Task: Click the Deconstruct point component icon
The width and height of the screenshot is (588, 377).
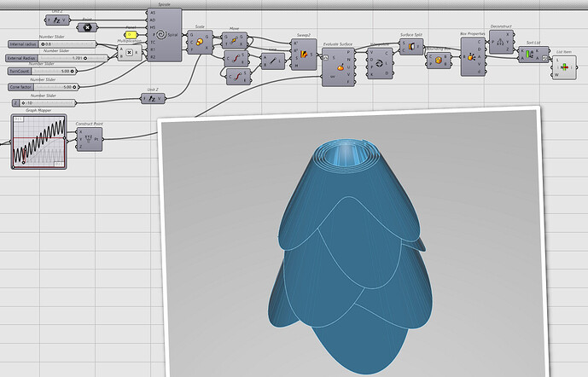Action: tap(500, 42)
